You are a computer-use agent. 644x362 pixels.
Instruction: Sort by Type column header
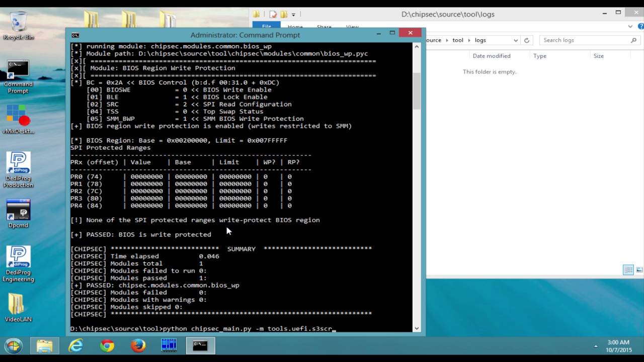pos(540,56)
